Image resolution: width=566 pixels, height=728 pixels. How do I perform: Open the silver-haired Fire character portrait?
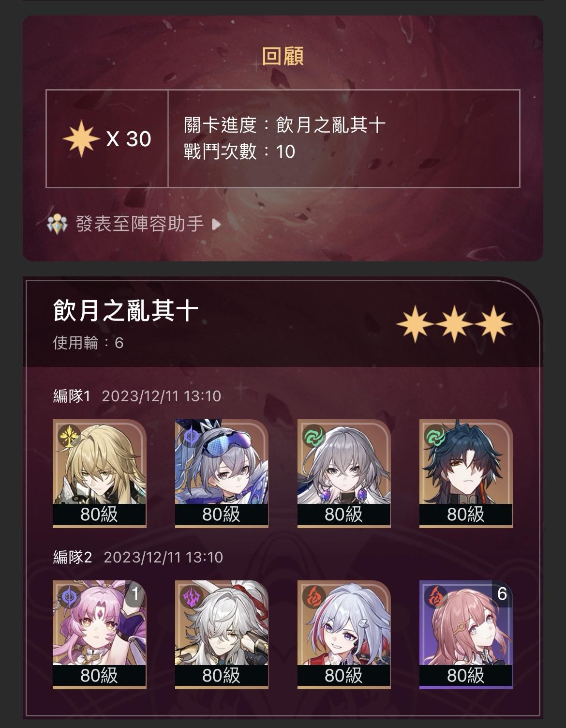(344, 635)
